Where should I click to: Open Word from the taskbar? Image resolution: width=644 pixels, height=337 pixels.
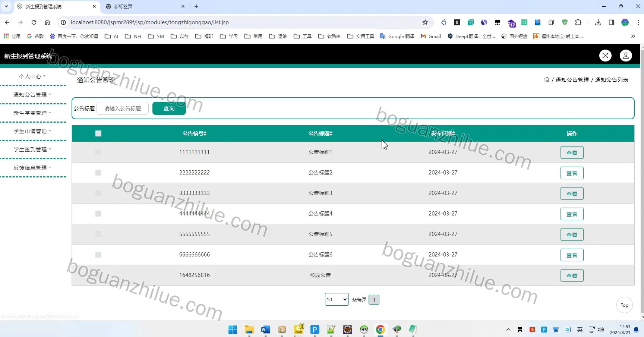click(266, 330)
